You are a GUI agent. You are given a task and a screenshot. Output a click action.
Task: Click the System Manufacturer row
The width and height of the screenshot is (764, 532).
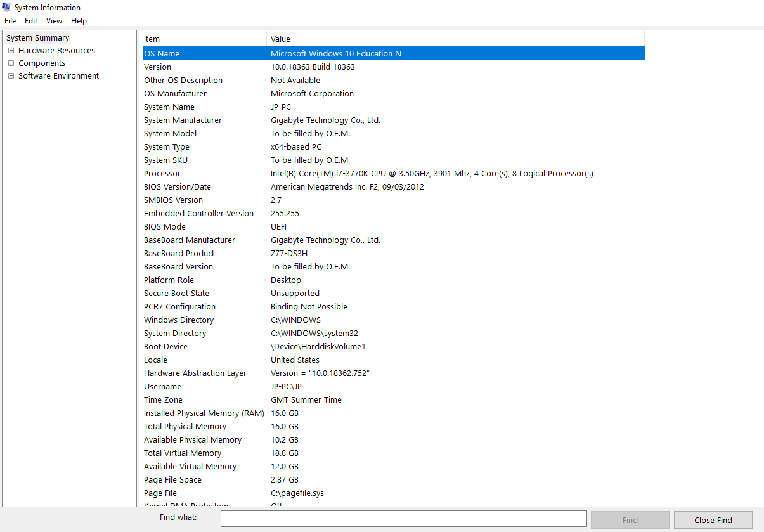393,120
